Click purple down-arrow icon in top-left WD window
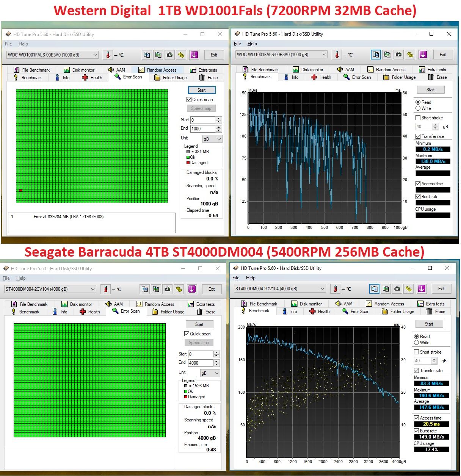 [194, 55]
